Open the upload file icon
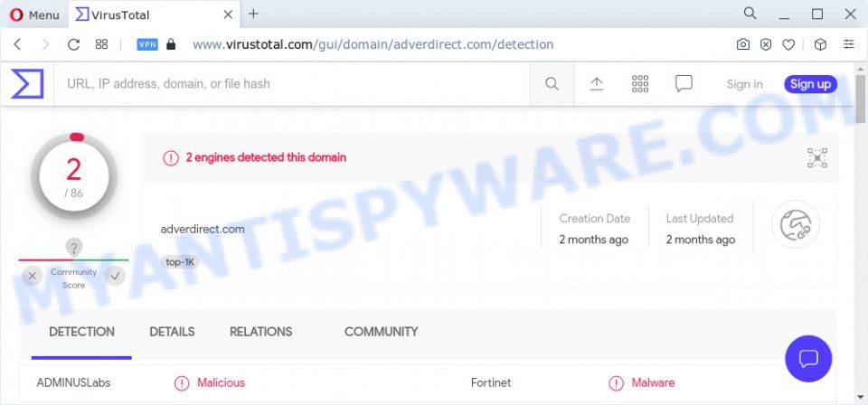The image size is (868, 405). [596, 84]
